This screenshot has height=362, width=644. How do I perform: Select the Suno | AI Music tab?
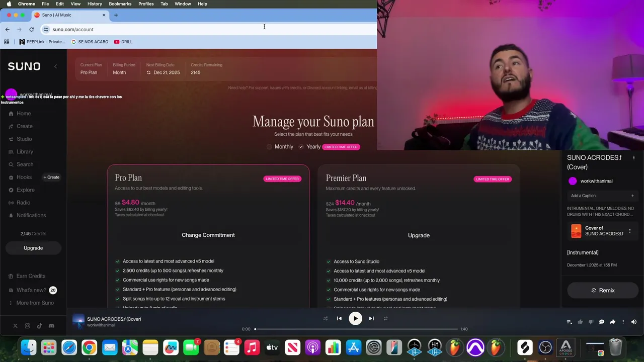tap(70, 15)
